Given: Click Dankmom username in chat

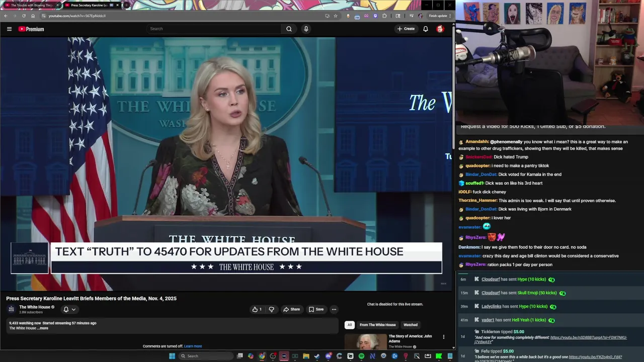Looking at the screenshot, I should [469, 247].
